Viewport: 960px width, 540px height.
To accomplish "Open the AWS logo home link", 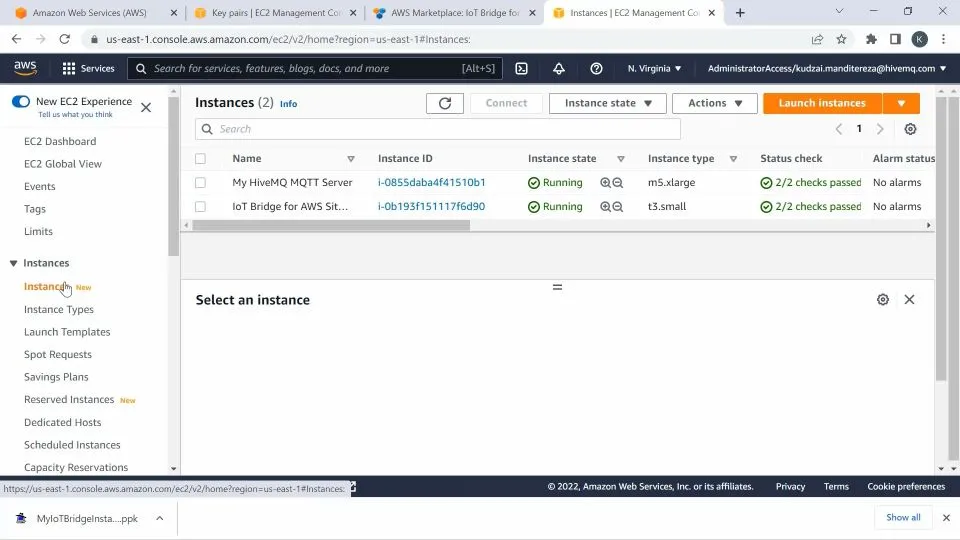I will tap(25, 68).
